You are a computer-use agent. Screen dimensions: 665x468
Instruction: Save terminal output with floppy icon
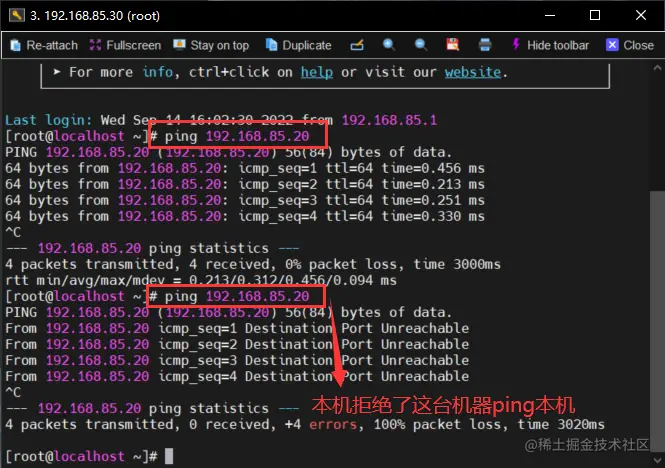click(453, 45)
